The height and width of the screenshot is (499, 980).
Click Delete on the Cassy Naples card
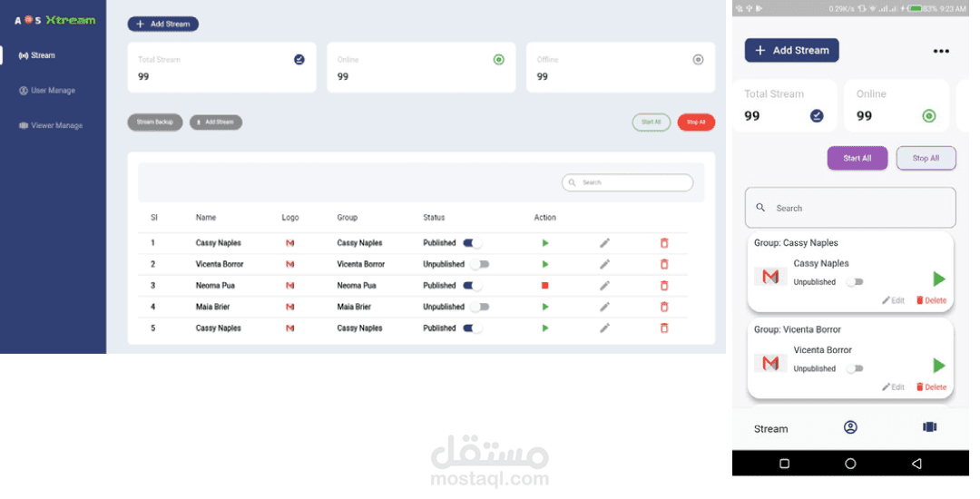pos(931,300)
